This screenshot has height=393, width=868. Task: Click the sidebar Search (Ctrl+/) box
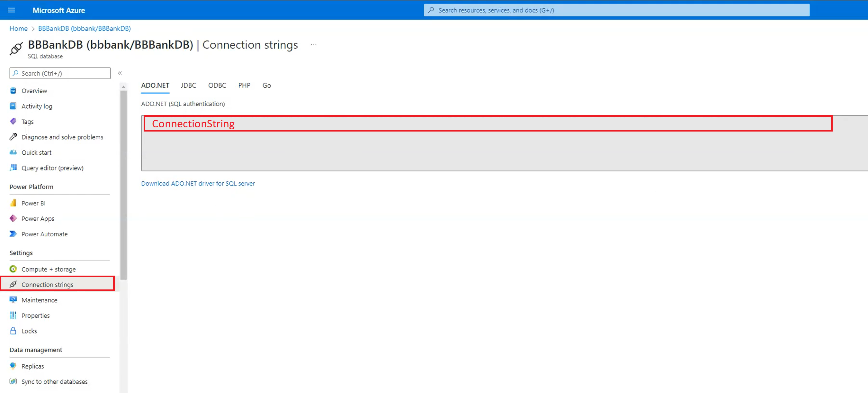[60, 73]
